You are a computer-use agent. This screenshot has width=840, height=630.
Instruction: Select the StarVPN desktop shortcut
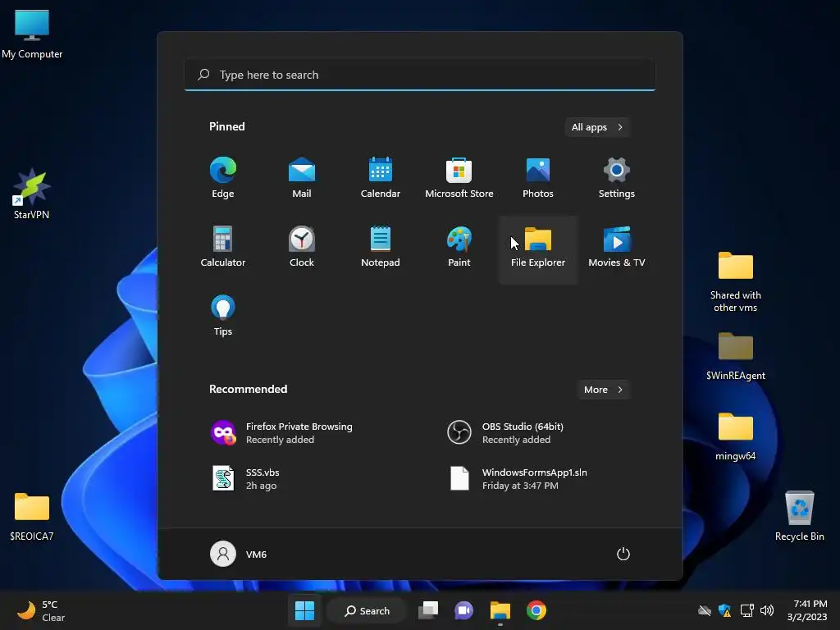pos(32,194)
